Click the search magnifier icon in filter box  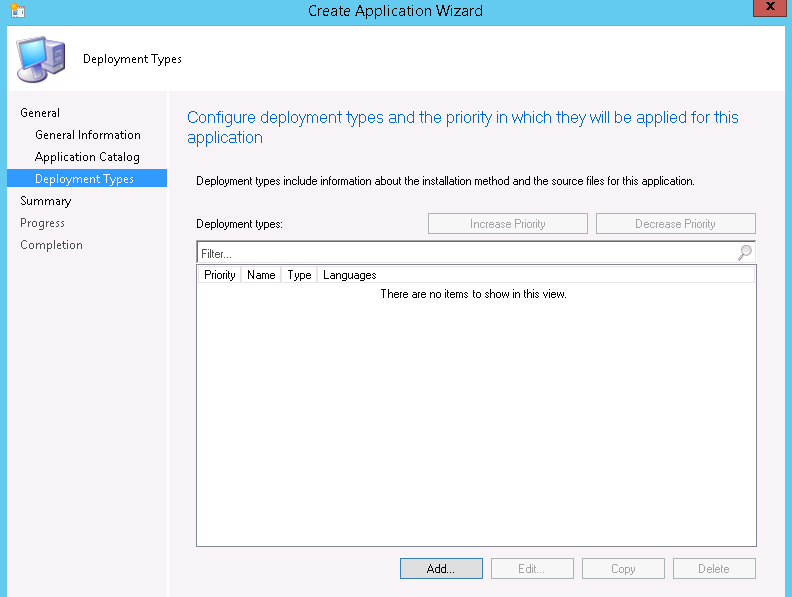[744, 253]
